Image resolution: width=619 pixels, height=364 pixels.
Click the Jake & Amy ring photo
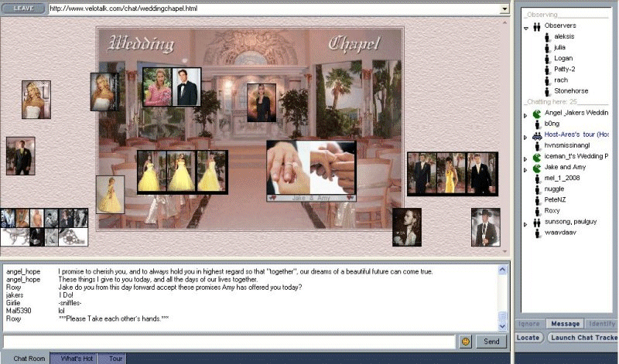(x=311, y=168)
